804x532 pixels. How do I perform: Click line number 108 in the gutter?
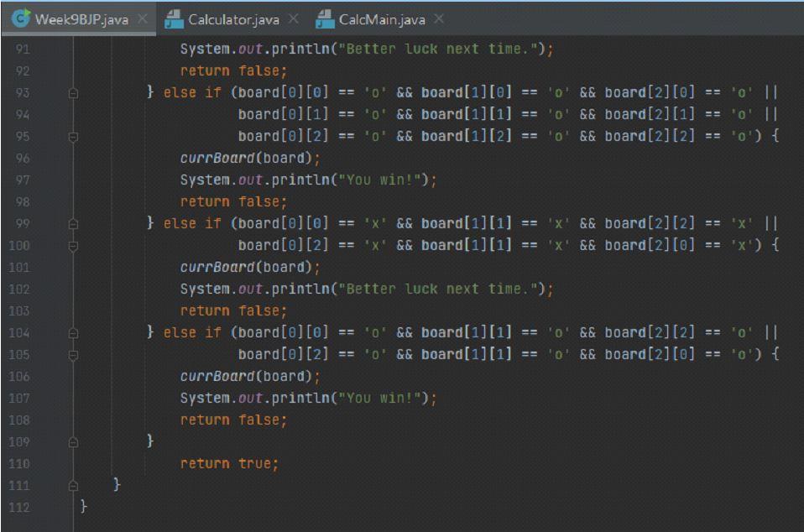click(19, 420)
